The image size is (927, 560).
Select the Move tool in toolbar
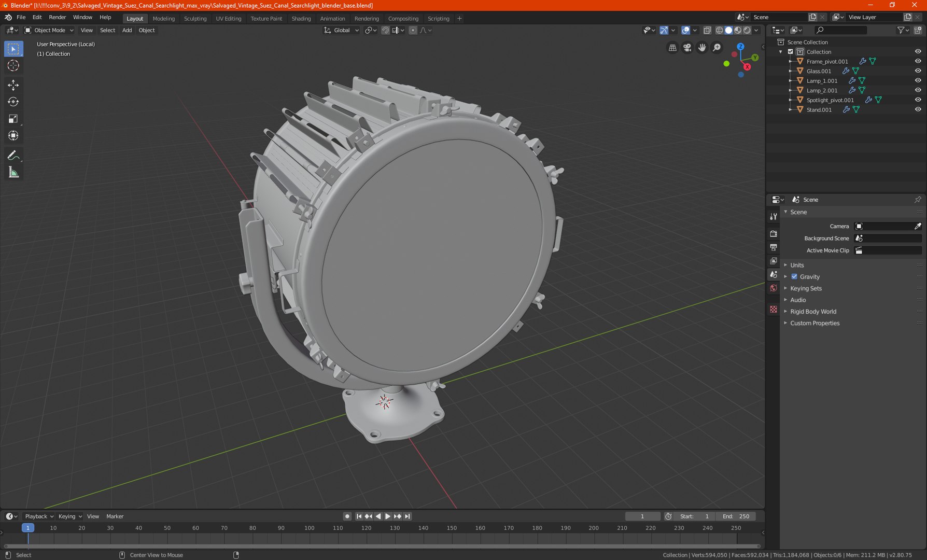[x=13, y=85]
